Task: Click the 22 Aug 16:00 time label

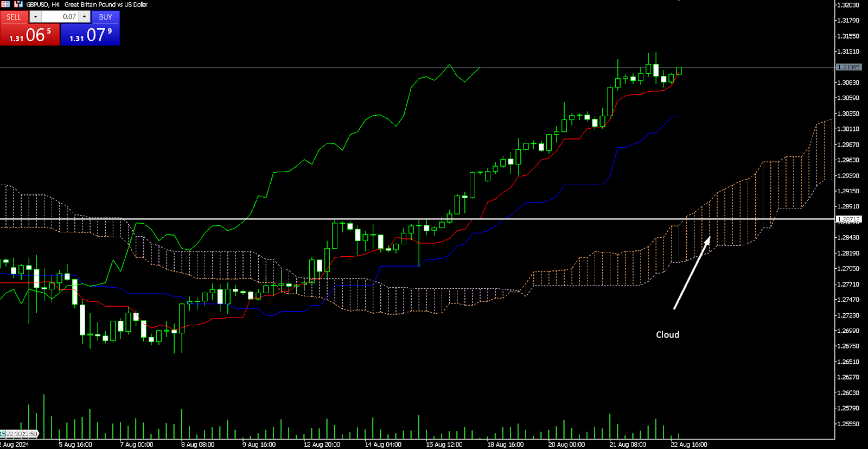Action: (x=688, y=444)
